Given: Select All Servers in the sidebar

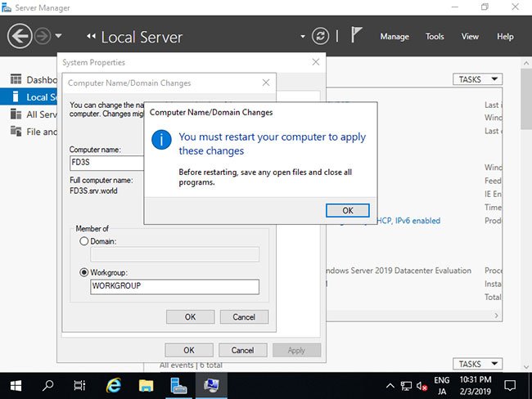Looking at the screenshot, I should tap(29, 114).
